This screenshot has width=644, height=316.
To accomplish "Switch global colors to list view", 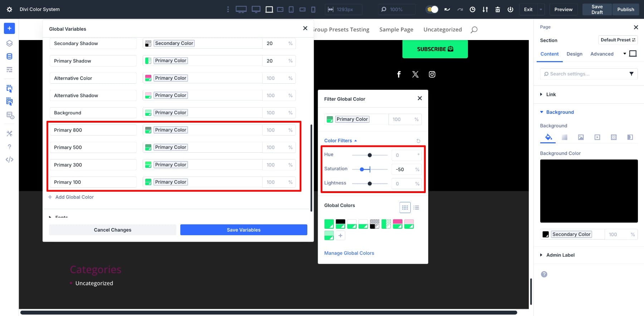I will [416, 207].
